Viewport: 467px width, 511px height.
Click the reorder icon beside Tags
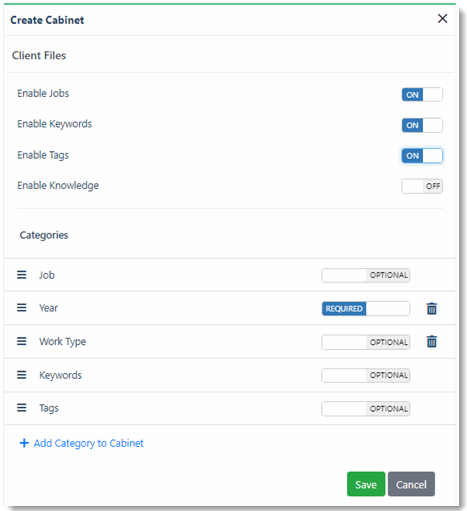[22, 407]
